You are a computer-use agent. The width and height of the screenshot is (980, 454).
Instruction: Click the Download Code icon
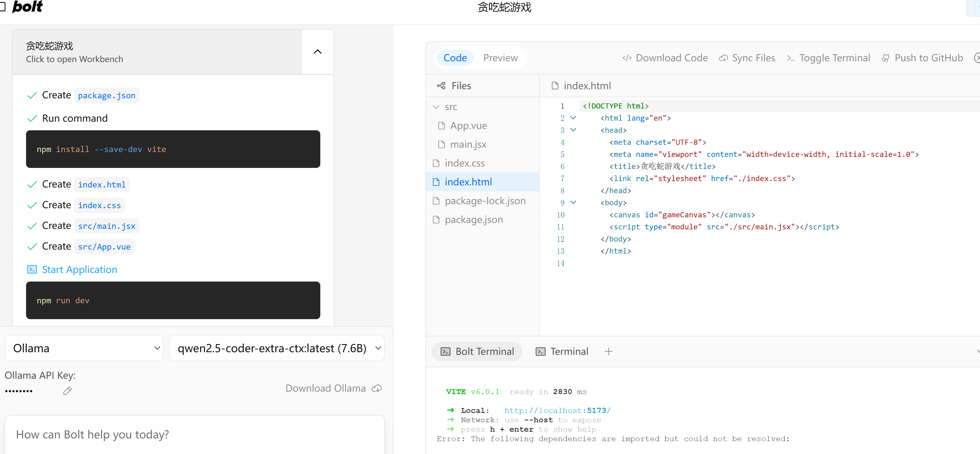627,58
